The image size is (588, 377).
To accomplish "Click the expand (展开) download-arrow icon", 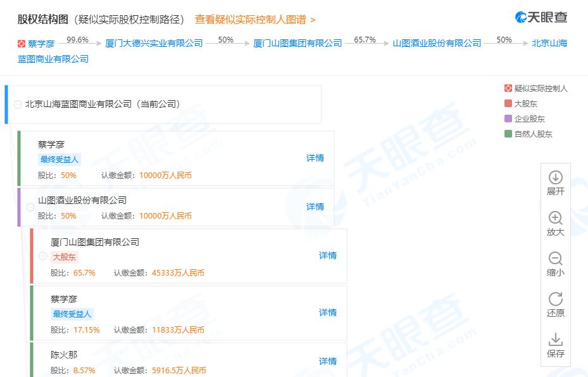I will [555, 177].
